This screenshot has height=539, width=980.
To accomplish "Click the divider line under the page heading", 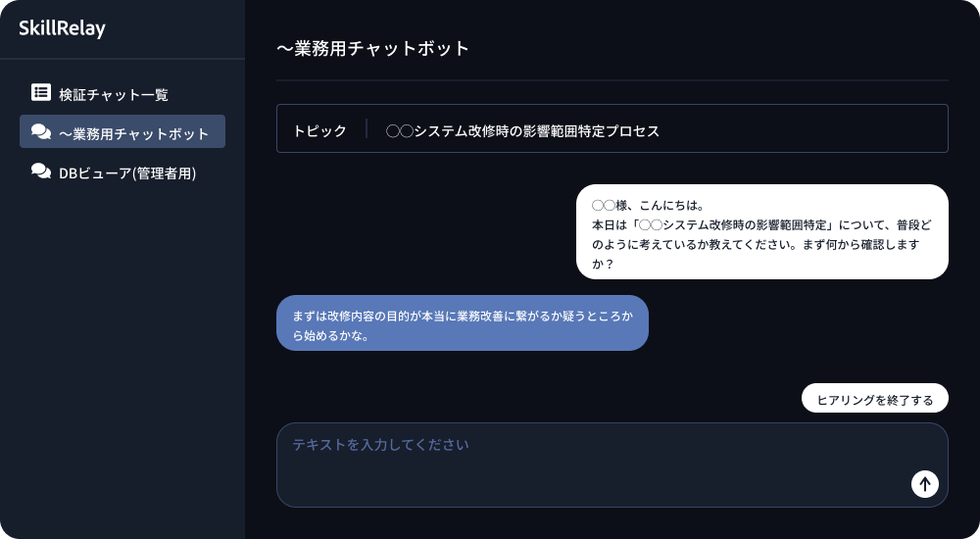I will click(x=612, y=79).
